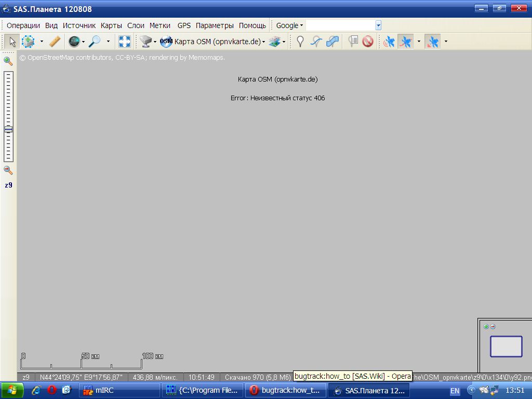Toggle hide all placemarks red icon
This screenshot has width=532, height=399.
pyautogui.click(x=368, y=42)
